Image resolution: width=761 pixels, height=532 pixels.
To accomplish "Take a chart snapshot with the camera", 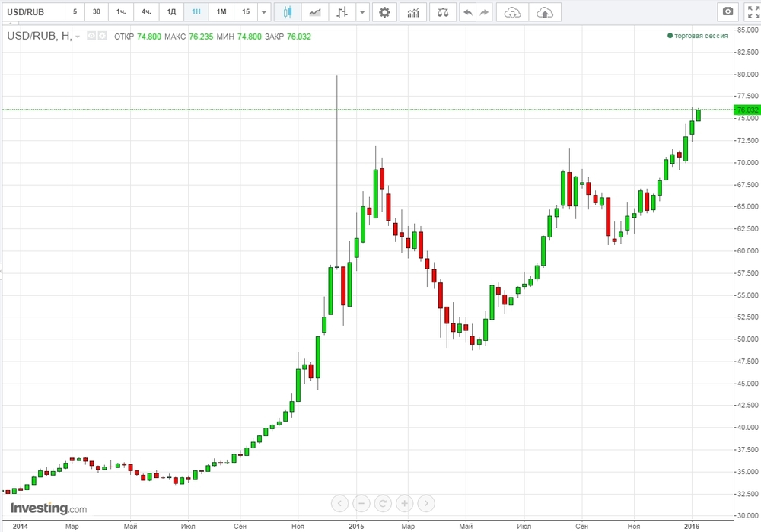I will coord(728,12).
